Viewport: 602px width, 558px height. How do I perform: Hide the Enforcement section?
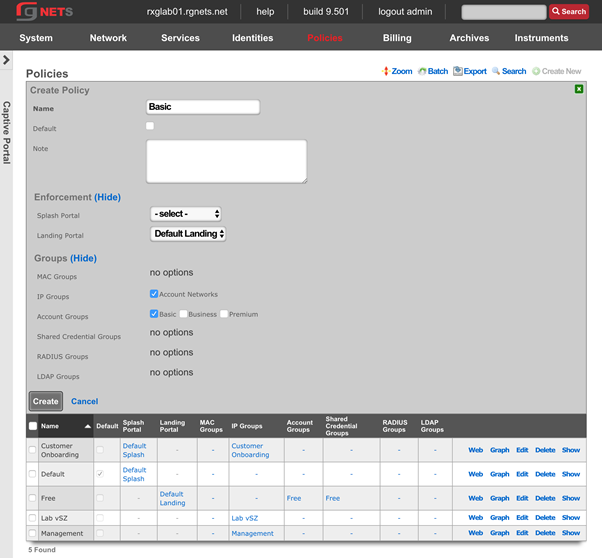tap(107, 197)
